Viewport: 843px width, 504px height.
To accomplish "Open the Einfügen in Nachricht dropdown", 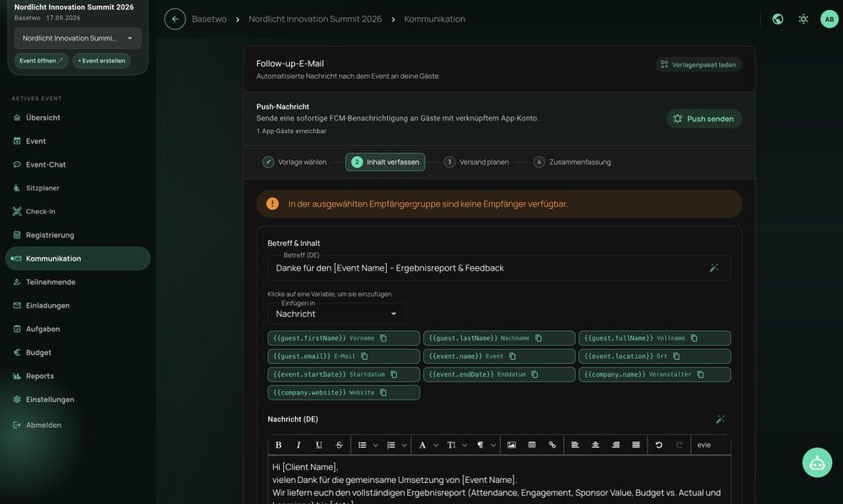I will click(x=336, y=314).
